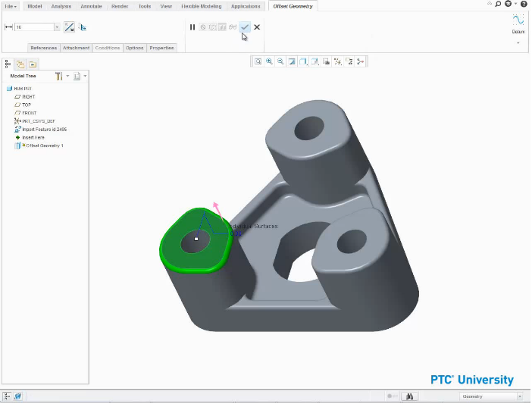Open the Attachment panel
This screenshot has height=404, width=532.
pyautogui.click(x=76, y=48)
